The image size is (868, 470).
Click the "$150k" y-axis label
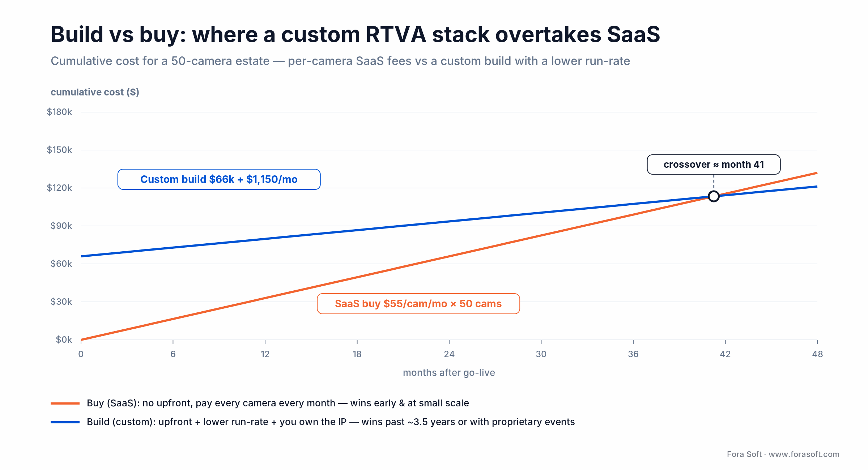59,150
